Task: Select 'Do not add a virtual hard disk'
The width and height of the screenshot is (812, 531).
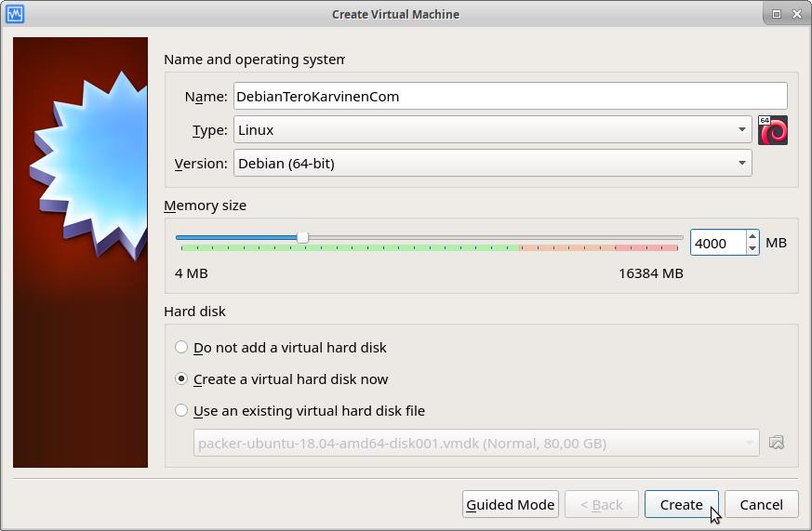Action: [181, 347]
